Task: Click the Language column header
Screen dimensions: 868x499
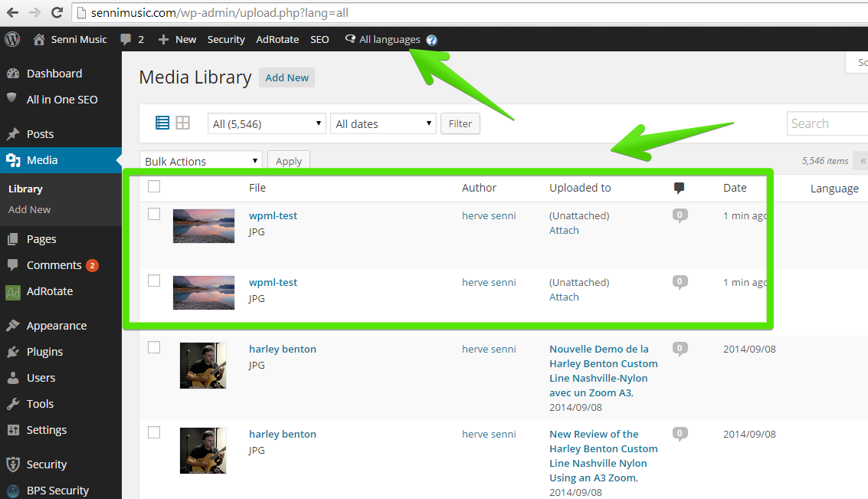Action: (835, 189)
